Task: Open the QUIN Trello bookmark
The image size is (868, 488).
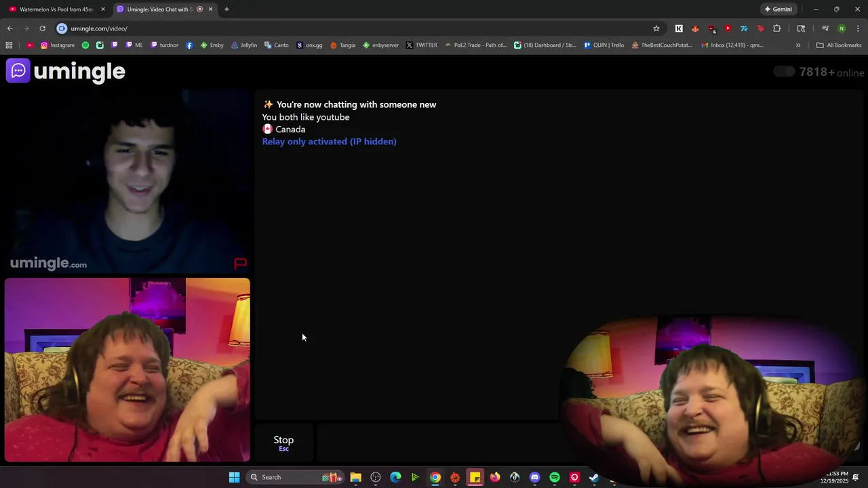Action: click(x=604, y=45)
